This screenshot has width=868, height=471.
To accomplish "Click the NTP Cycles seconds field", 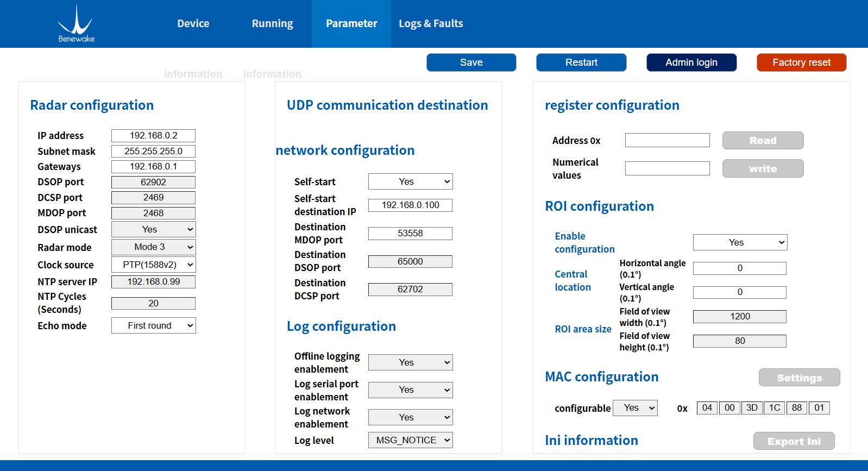I will [154, 304].
